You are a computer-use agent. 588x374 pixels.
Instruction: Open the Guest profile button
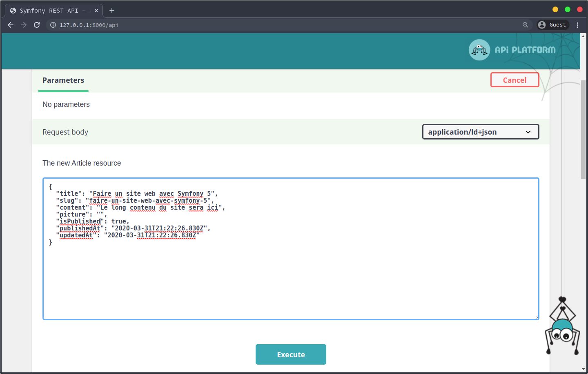(553, 25)
